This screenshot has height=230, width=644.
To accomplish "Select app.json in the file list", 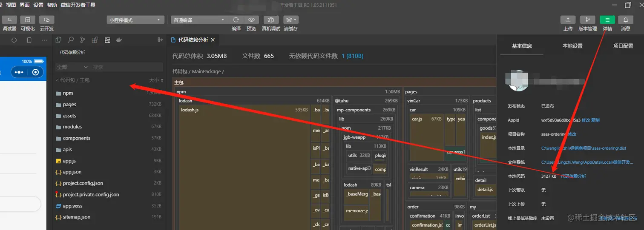I will 109,172.
